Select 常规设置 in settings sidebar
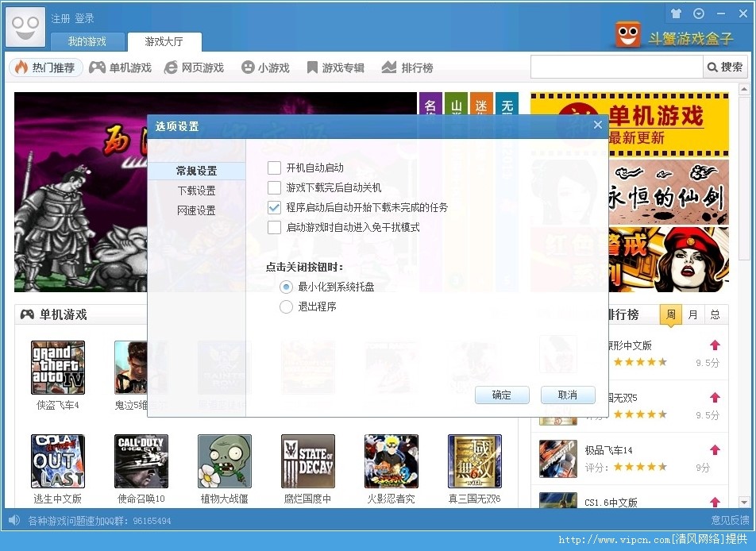Image resolution: width=756 pixels, height=551 pixels. [x=196, y=171]
